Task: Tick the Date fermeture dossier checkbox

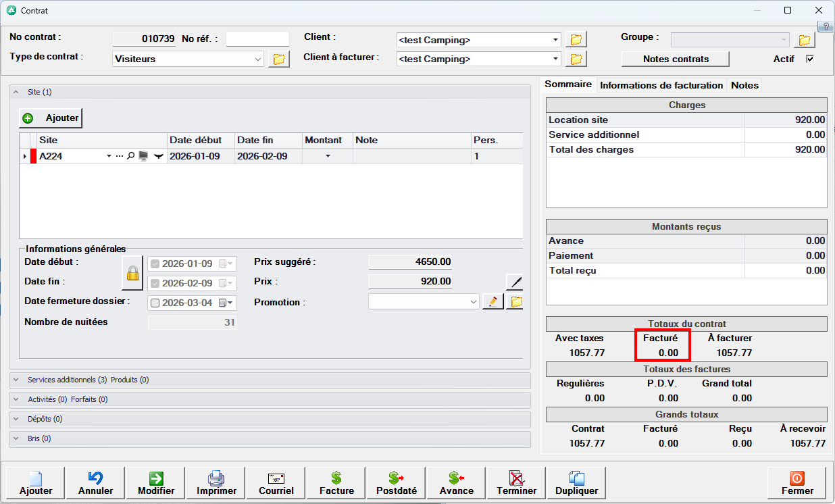Action: click(155, 303)
